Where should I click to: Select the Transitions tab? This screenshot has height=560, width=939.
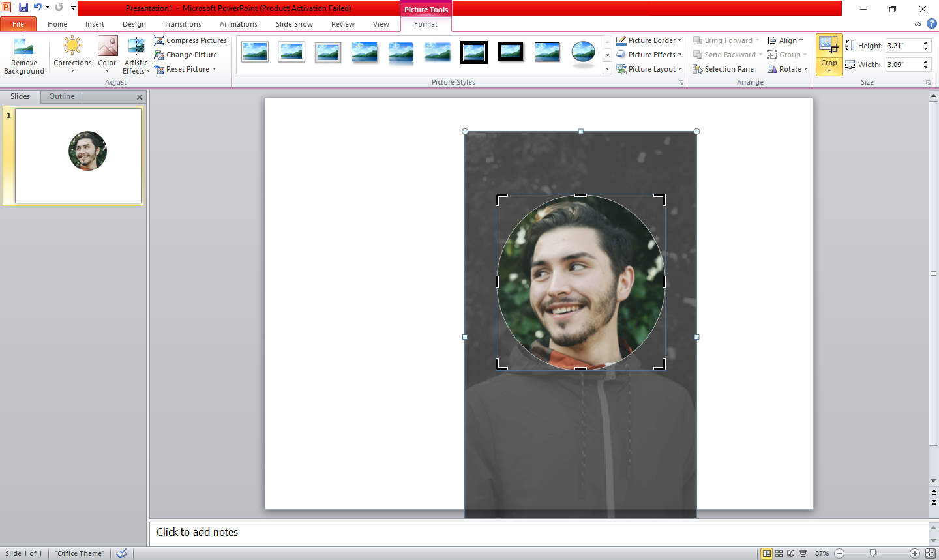(183, 24)
